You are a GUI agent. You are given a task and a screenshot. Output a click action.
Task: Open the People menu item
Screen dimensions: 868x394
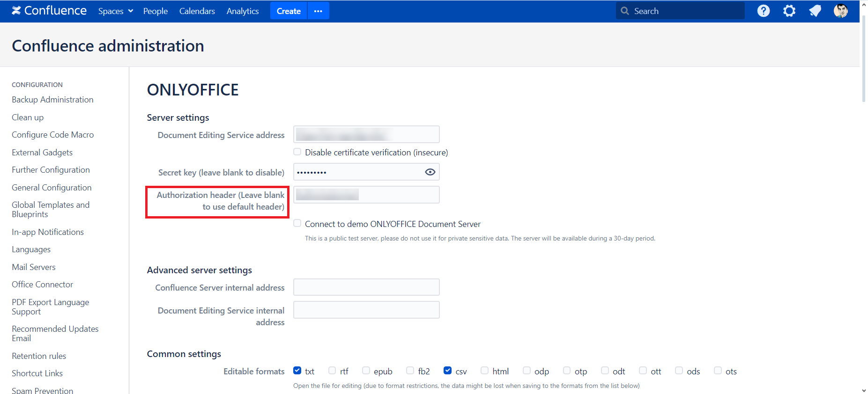pyautogui.click(x=155, y=11)
